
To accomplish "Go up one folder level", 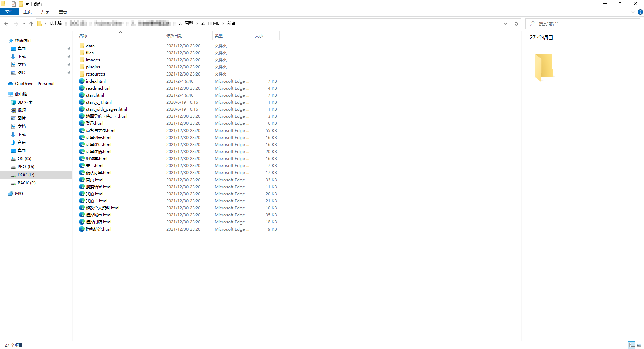I will (31, 23).
